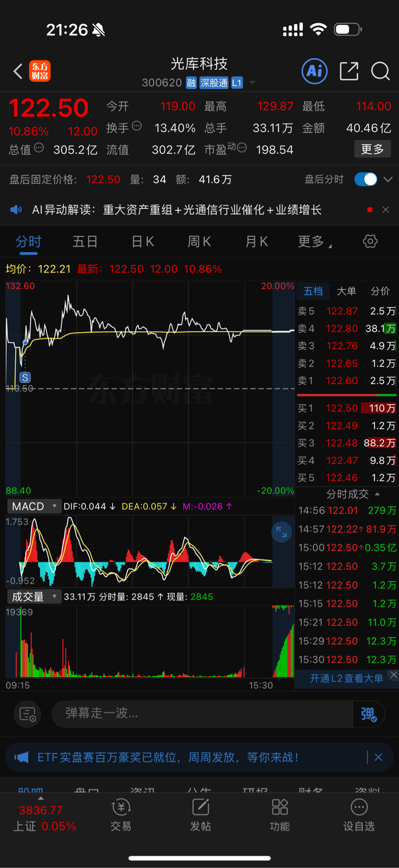Viewport: 399px width, 868px height.
Task: Open the ETF实盘赛百万豪奖 banner link
Action: [168, 757]
